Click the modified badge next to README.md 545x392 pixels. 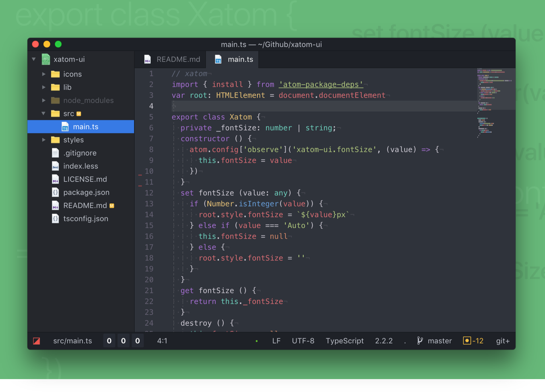(x=112, y=206)
